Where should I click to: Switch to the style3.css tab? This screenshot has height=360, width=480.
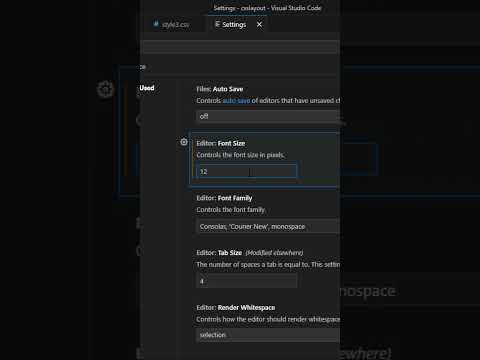click(172, 24)
